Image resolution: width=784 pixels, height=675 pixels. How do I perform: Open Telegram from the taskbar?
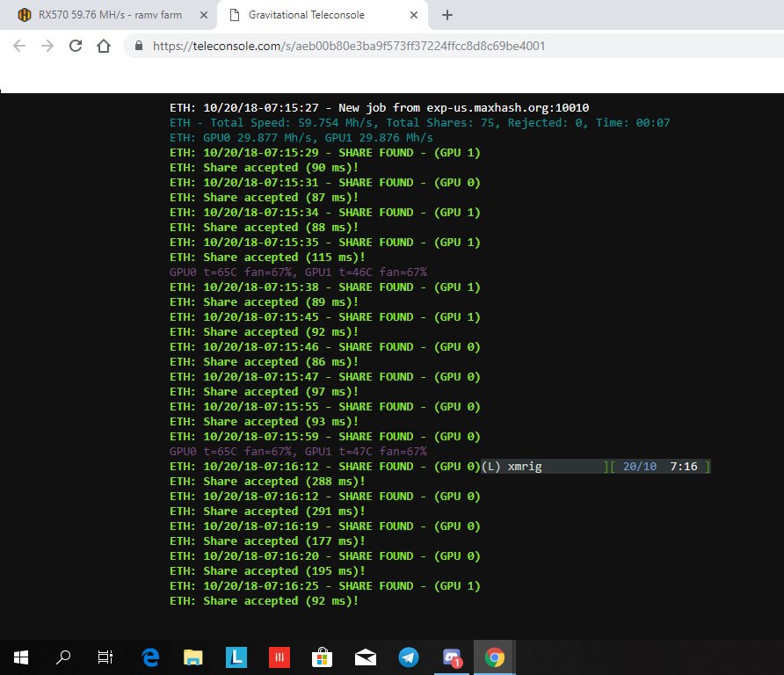(409, 657)
